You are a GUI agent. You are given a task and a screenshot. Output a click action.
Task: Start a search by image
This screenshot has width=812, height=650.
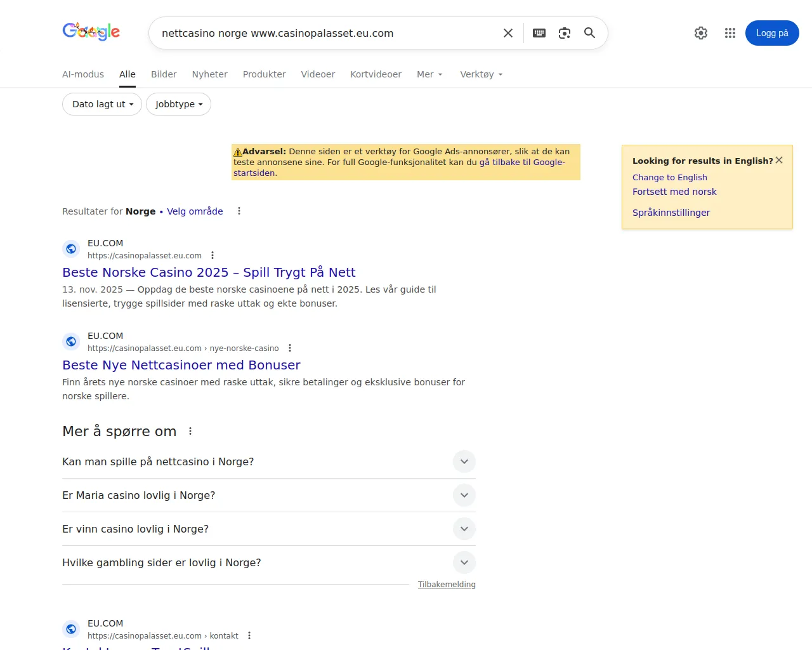pos(565,33)
